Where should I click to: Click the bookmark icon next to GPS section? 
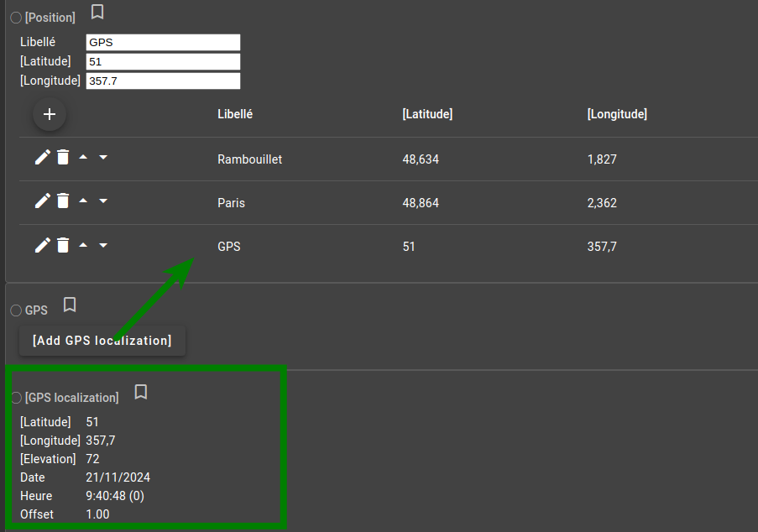70,305
